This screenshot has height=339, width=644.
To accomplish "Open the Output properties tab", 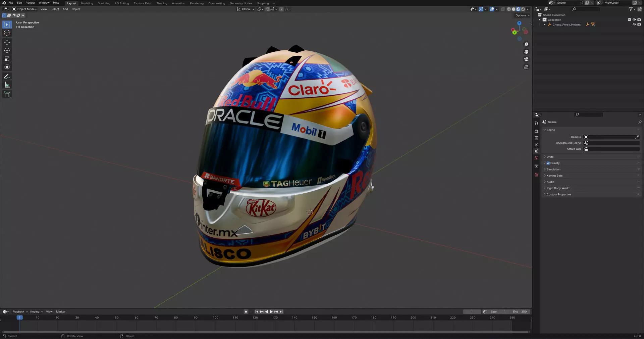I will click(x=536, y=138).
